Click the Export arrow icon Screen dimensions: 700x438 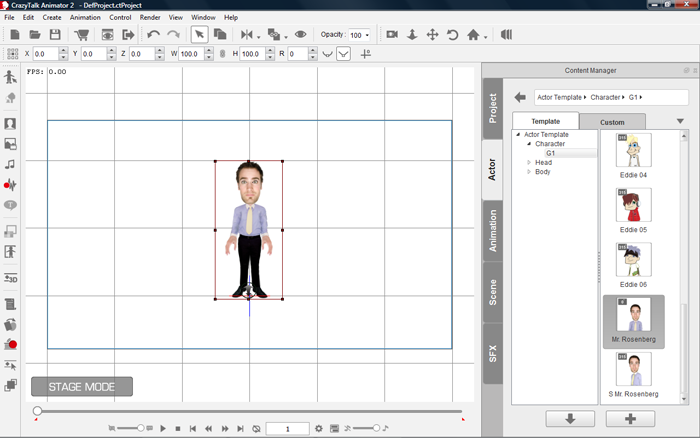point(128,34)
